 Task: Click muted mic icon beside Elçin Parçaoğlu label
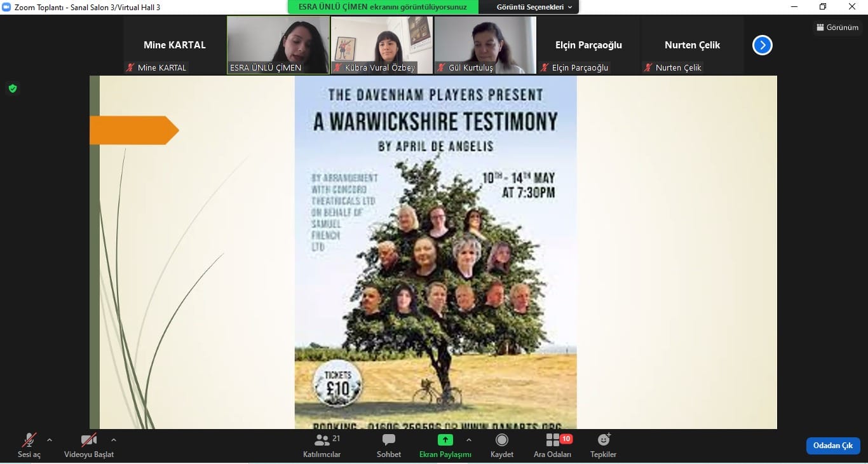pos(545,67)
